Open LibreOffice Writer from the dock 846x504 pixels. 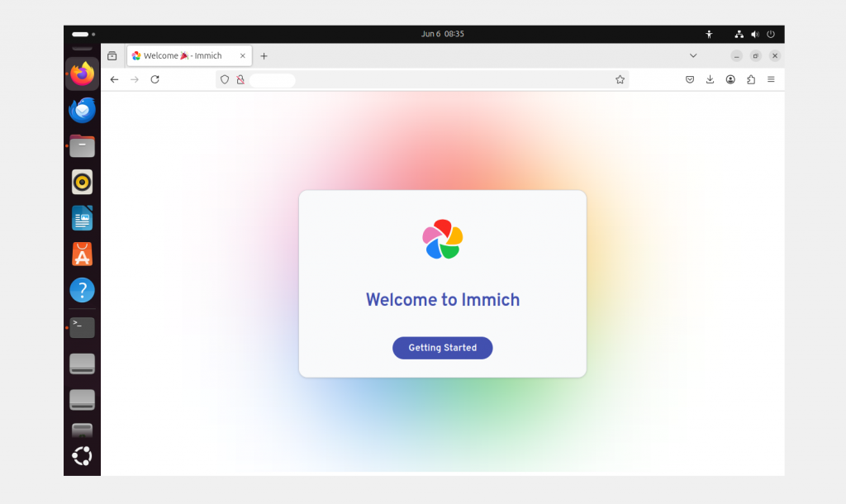click(82, 219)
